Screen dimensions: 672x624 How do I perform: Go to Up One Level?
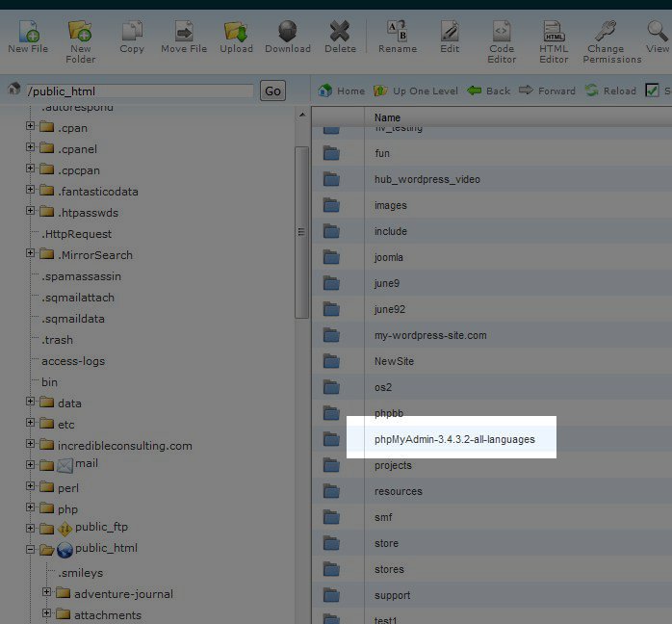pos(415,91)
